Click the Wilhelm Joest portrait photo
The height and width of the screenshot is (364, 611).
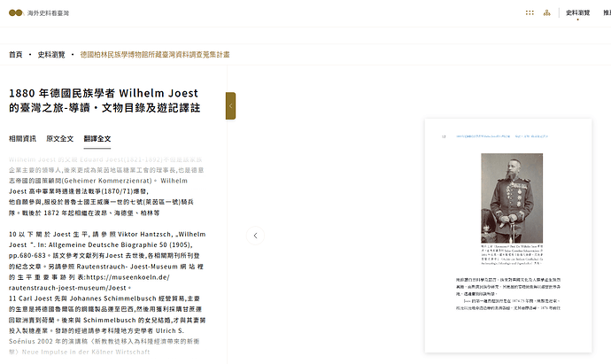[512, 198]
